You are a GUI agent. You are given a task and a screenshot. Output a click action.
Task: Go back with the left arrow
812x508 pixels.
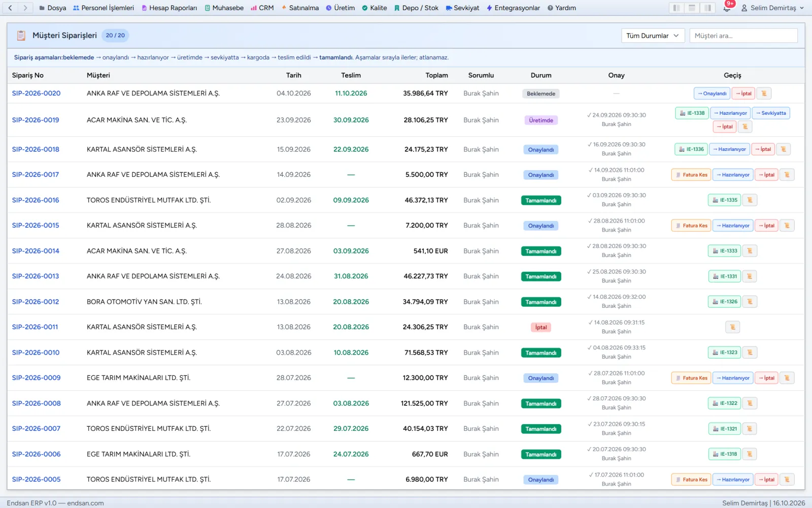coord(10,8)
